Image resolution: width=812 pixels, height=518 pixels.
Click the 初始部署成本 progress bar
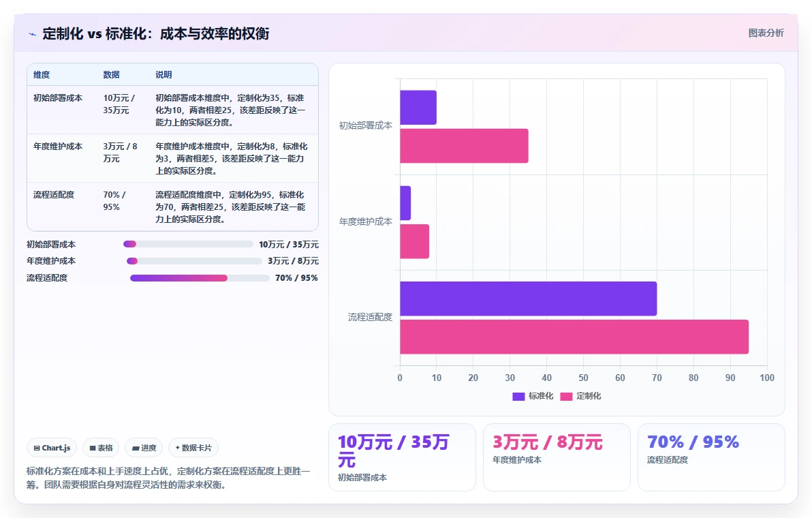click(x=188, y=244)
